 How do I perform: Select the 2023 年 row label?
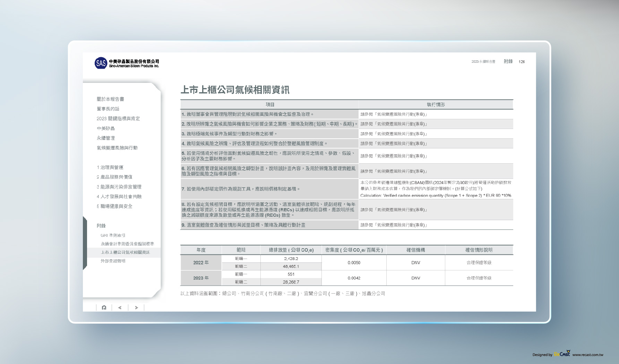[201, 278]
